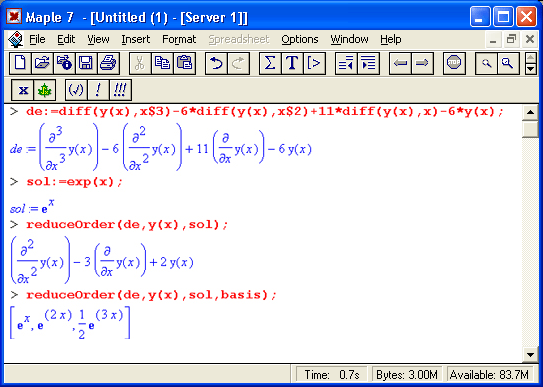Click the Undo arrow icon
The width and height of the screenshot is (543, 387).
coord(216,63)
